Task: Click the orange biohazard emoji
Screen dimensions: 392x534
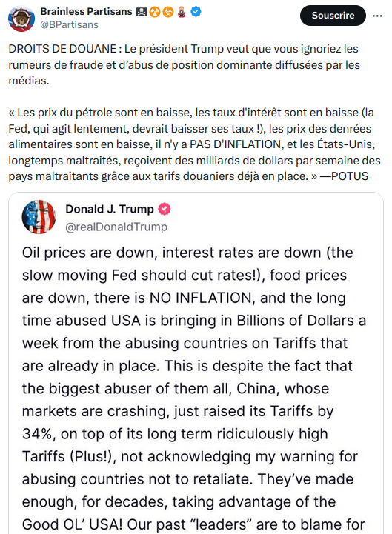Action: [168, 13]
